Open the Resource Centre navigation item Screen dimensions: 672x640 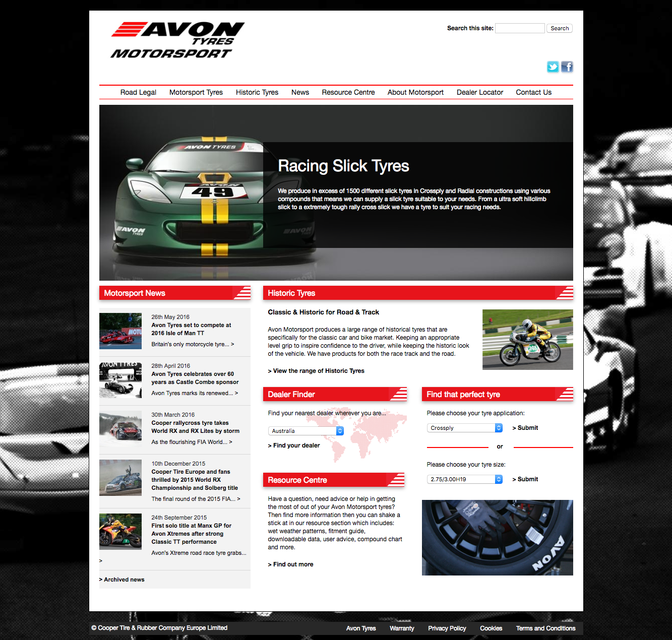coord(348,92)
